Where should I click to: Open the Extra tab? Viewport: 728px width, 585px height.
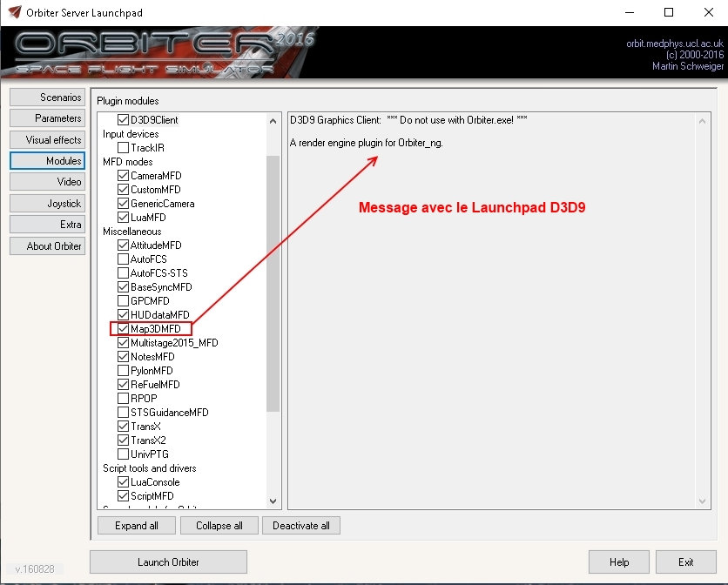(47, 225)
